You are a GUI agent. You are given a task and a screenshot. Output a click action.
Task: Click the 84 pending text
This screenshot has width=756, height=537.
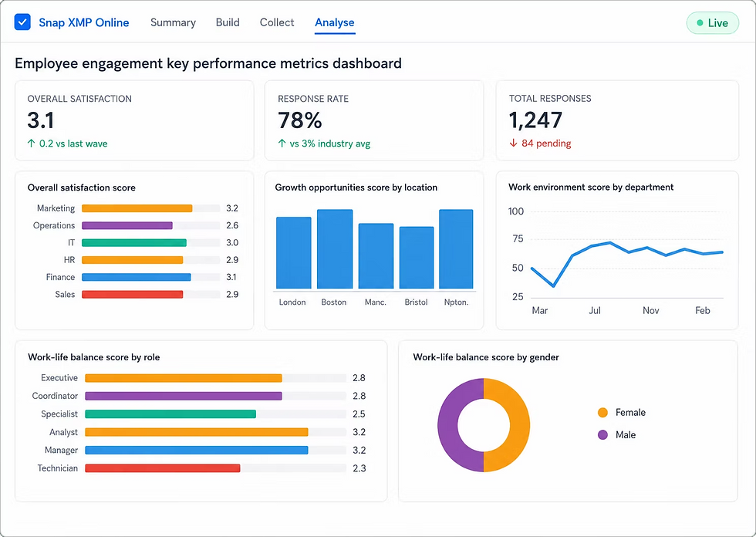coord(546,144)
